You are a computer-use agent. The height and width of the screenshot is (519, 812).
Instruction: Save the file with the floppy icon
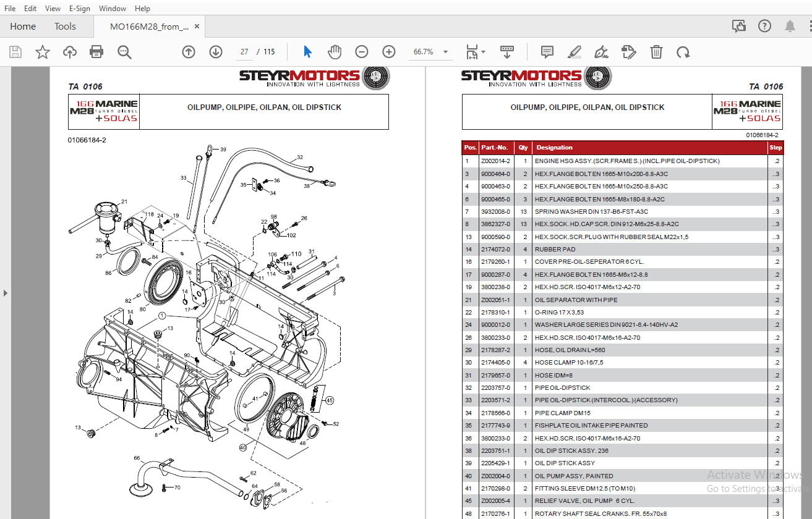click(x=15, y=52)
